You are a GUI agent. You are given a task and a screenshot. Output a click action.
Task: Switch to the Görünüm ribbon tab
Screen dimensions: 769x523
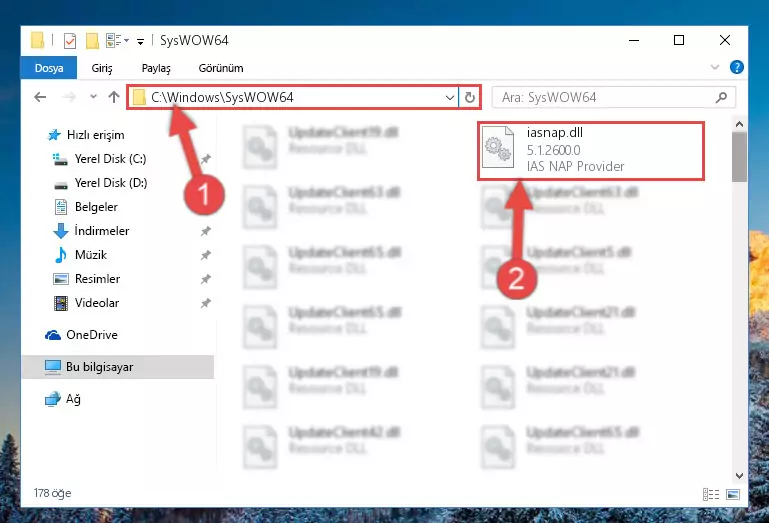coord(221,68)
